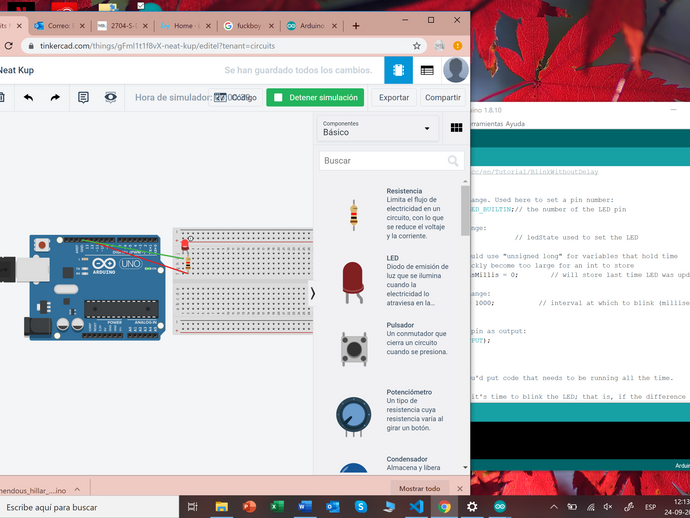Viewport: 690px width, 518px height.
Task: Show hidden system tray icons
Action: (554, 507)
